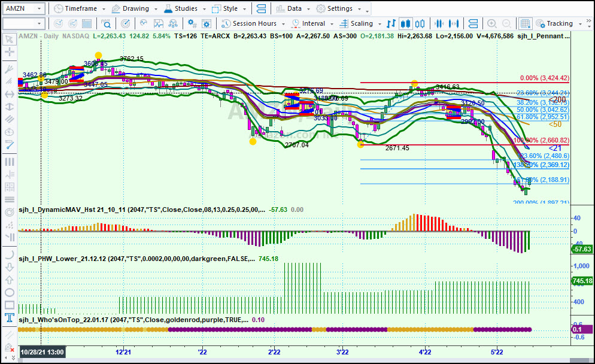Click the wave-in-circle icon in the toolbar
595x364 pixels.
tap(144, 23)
